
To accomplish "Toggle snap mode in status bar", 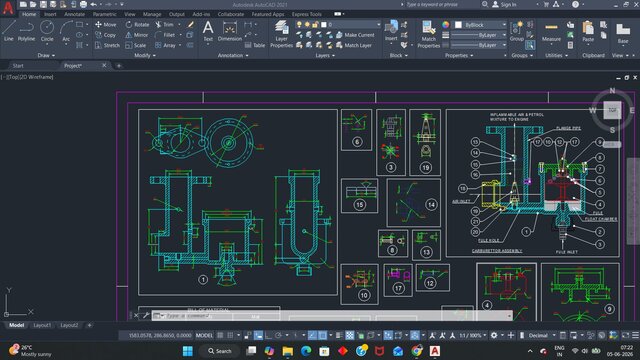I will point(230,336).
